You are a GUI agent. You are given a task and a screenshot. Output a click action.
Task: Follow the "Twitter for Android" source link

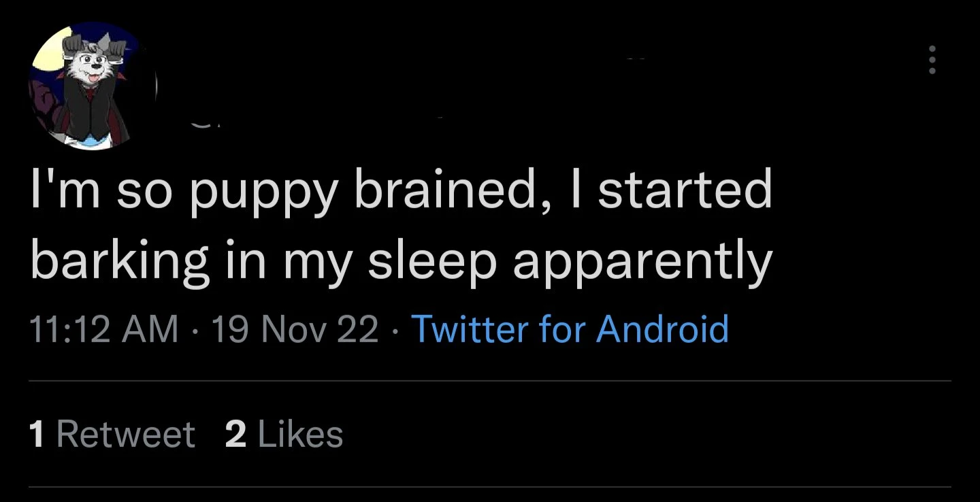click(x=570, y=329)
